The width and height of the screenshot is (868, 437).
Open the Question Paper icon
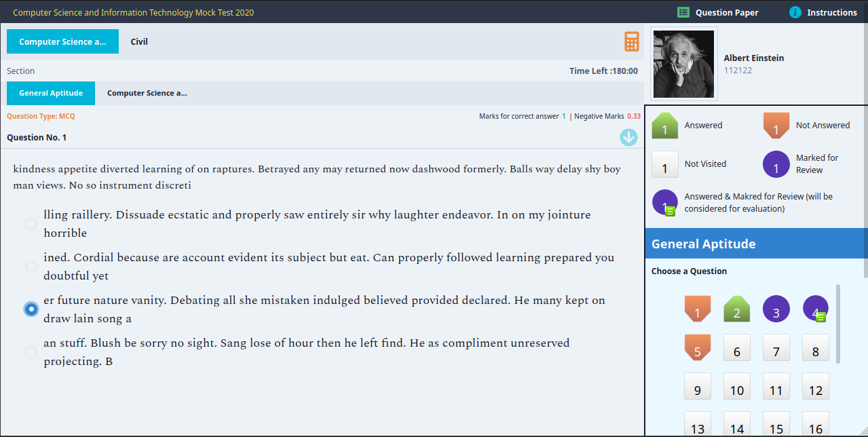click(683, 12)
